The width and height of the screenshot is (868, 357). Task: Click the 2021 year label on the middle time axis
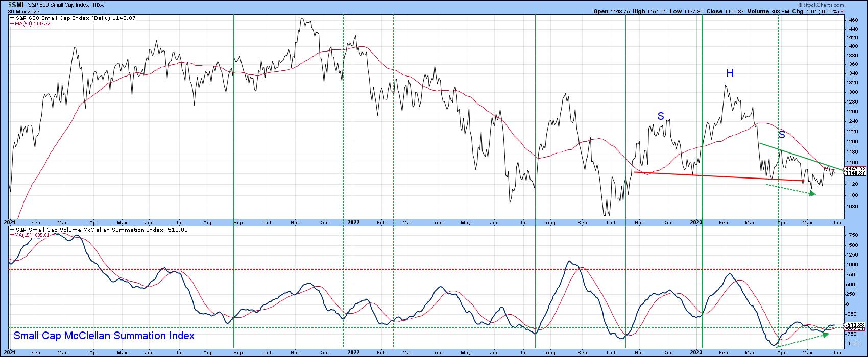click(x=11, y=222)
